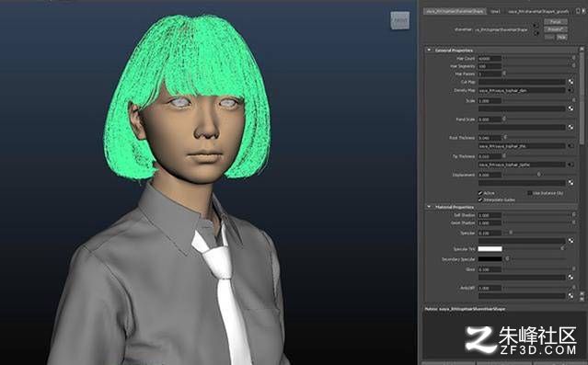The image size is (588, 365).
Task: Open texture map button for Cut Map
Action: coord(571,82)
